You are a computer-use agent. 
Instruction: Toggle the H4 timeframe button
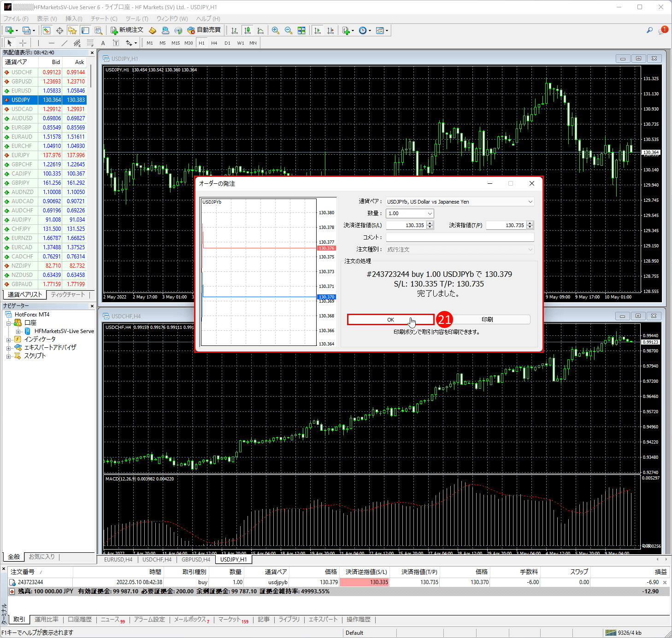(x=214, y=43)
